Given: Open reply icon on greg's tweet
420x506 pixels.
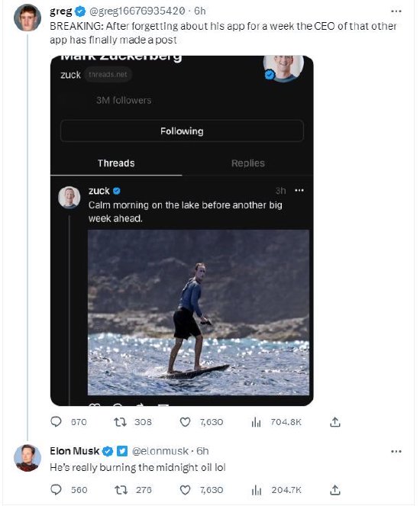Looking at the screenshot, I should point(57,422).
